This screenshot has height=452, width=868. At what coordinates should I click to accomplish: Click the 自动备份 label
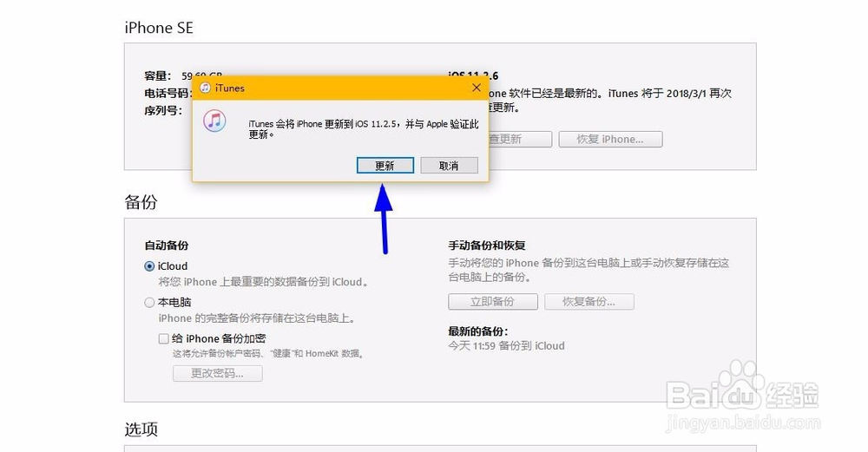tap(167, 246)
